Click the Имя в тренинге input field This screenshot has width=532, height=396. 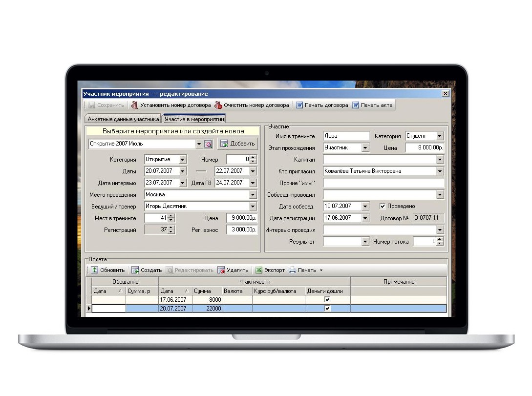pos(346,136)
